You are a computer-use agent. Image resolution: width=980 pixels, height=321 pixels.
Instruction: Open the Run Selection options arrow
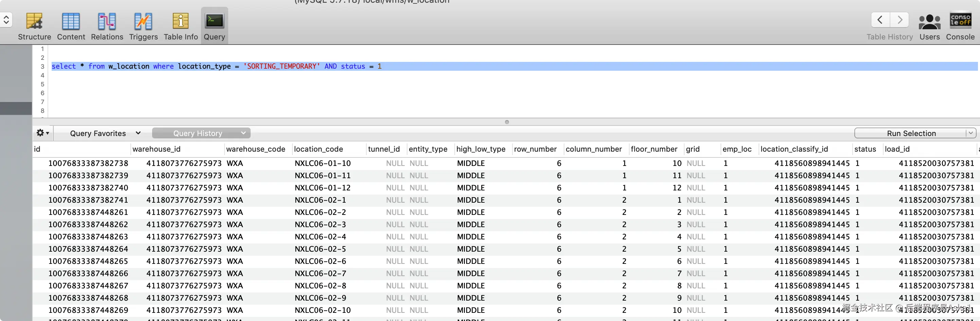[971, 133]
